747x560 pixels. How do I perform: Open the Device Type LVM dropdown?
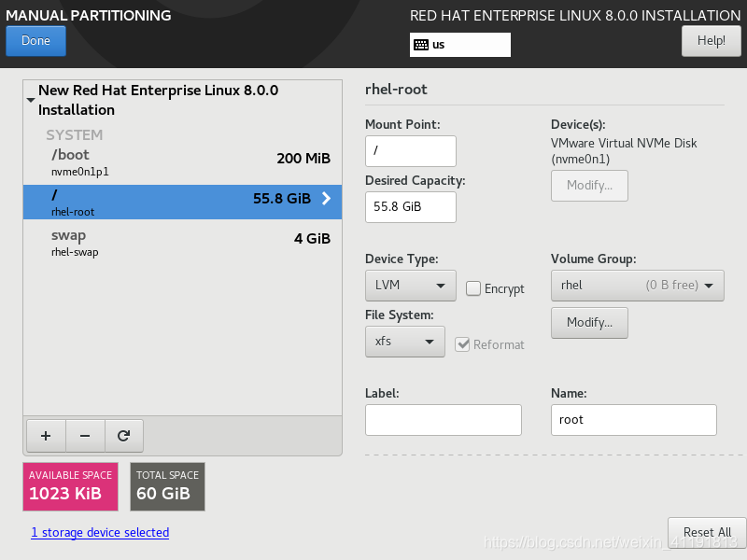click(x=411, y=286)
